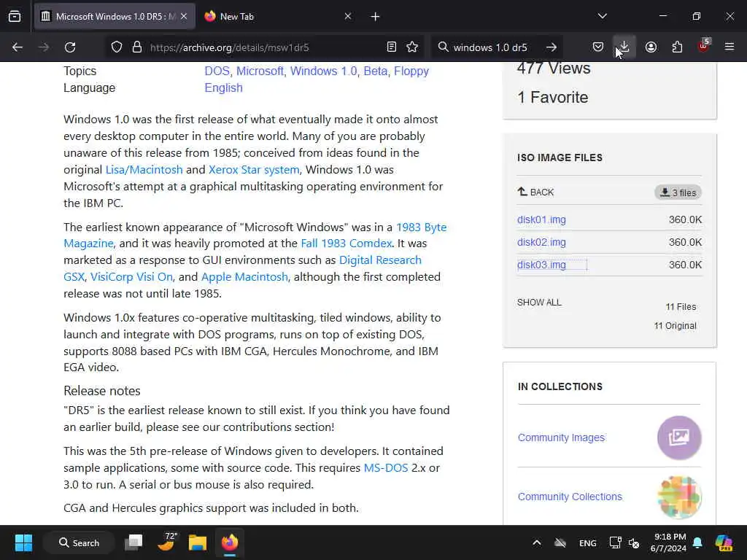Open the MS-DOS link
747x560 pixels.
[x=386, y=467]
